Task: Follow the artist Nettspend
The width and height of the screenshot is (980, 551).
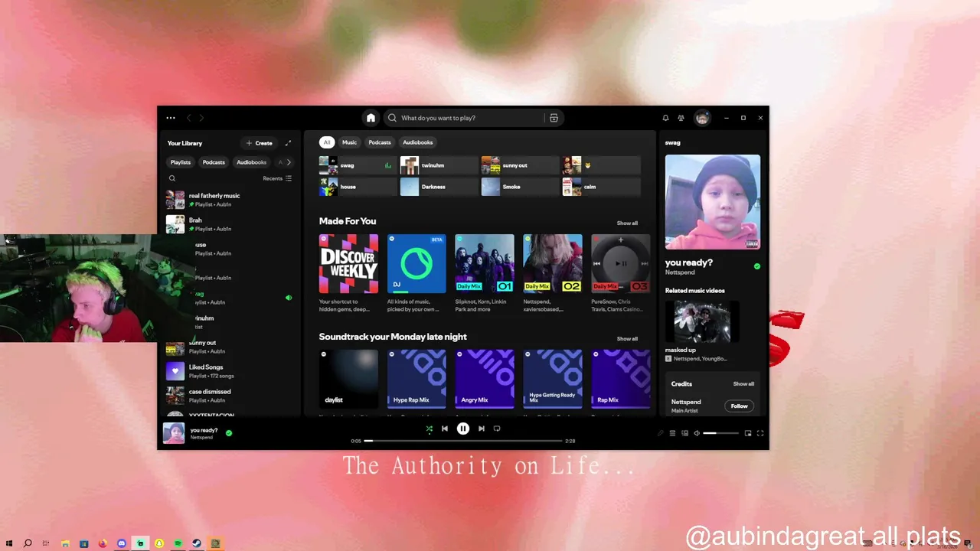Action: (x=739, y=406)
